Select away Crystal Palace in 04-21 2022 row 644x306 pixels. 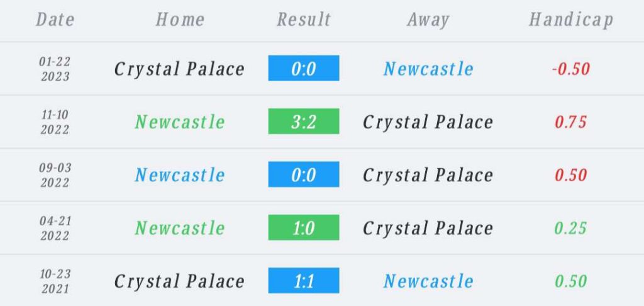(428, 229)
